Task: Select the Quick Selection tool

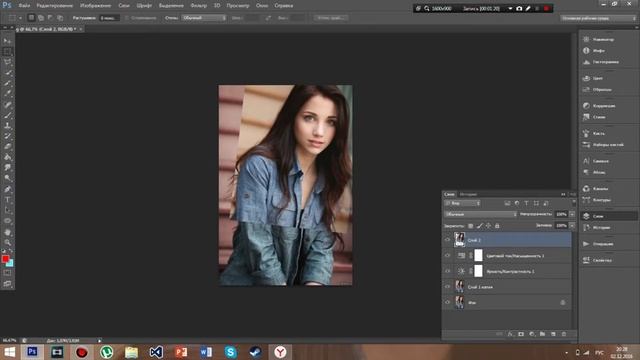Action: pos(7,73)
